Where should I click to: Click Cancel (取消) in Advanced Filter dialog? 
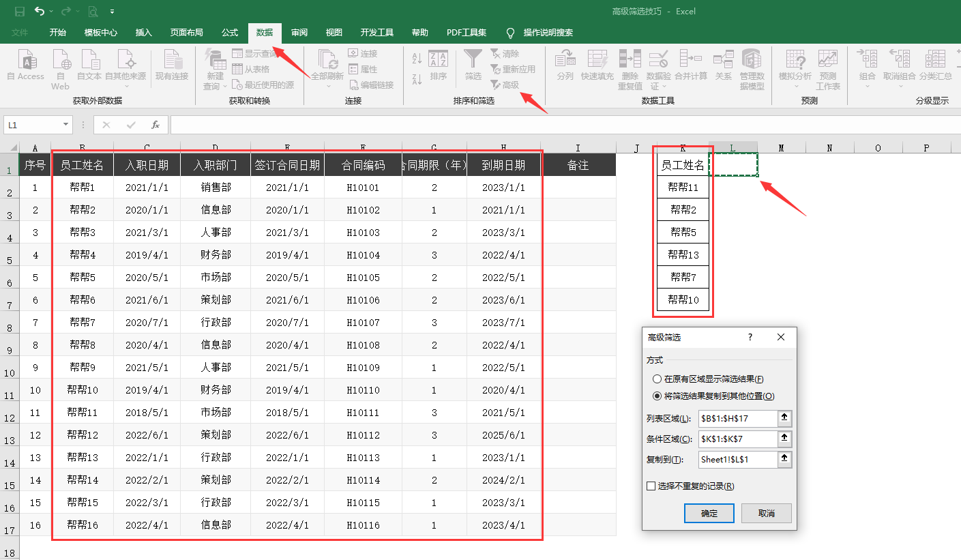pyautogui.click(x=766, y=514)
